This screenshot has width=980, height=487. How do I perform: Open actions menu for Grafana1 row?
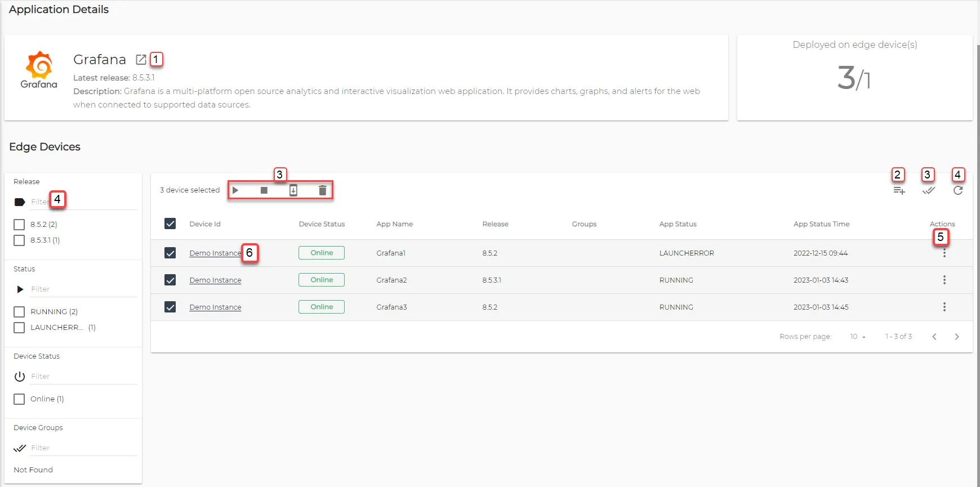click(945, 253)
